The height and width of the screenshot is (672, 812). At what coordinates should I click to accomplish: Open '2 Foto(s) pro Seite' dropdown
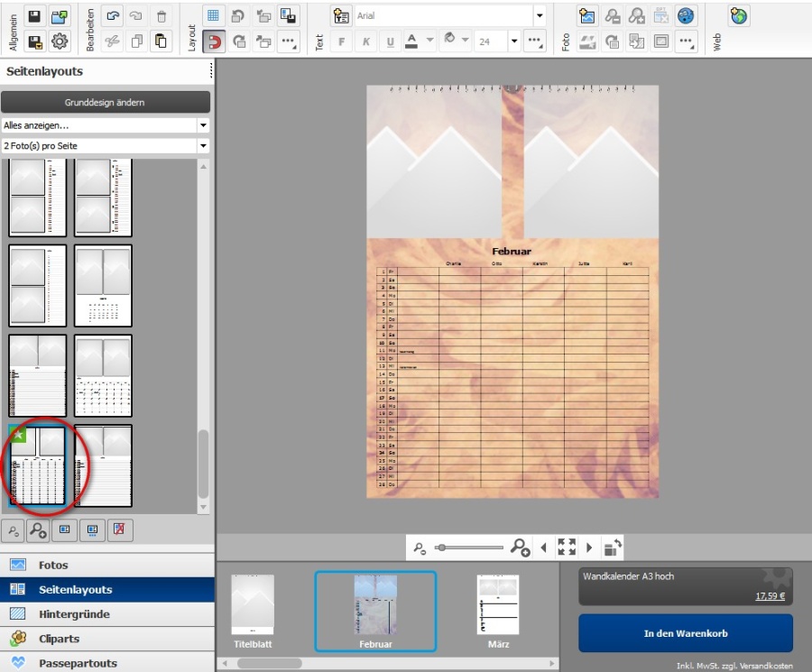click(x=203, y=145)
